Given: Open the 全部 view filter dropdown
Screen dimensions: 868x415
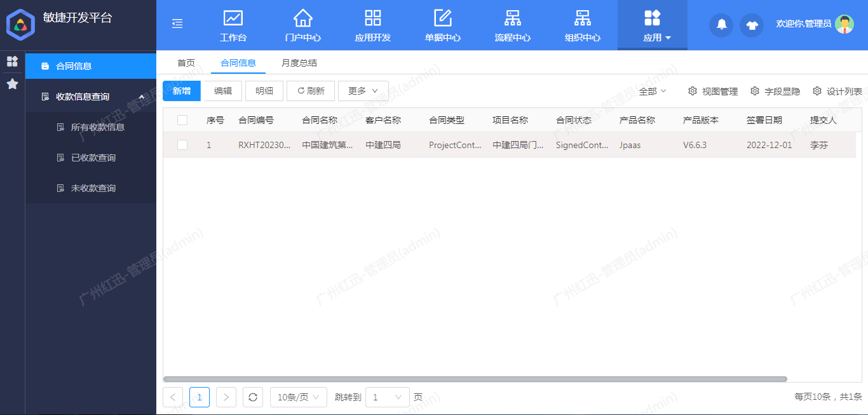Looking at the screenshot, I should (653, 91).
